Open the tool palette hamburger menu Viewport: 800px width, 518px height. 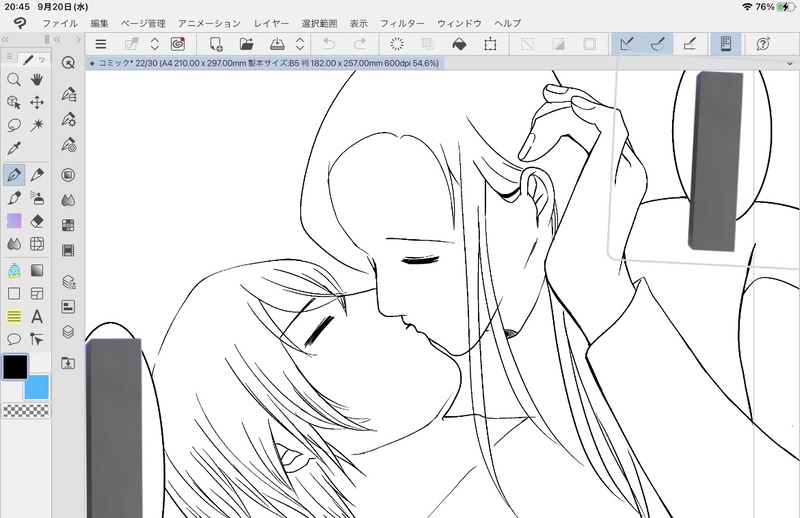[x=9, y=57]
